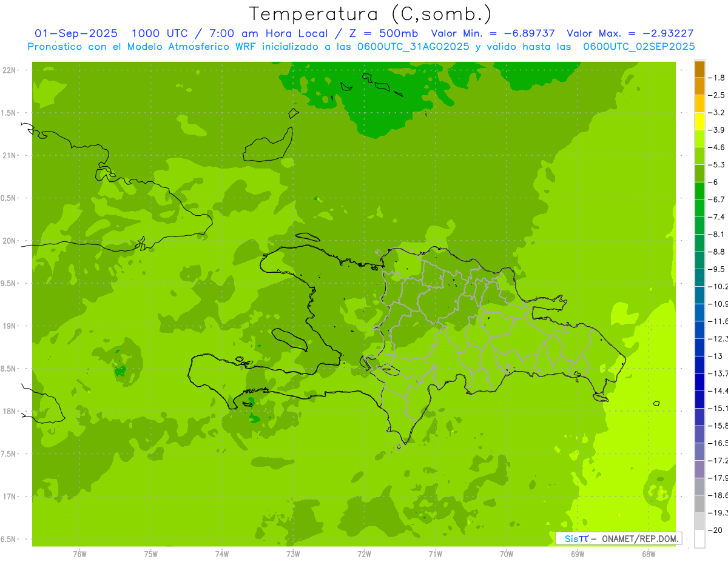Click the "-20" colorbar value label
The image size is (728, 562).
coord(715,530)
